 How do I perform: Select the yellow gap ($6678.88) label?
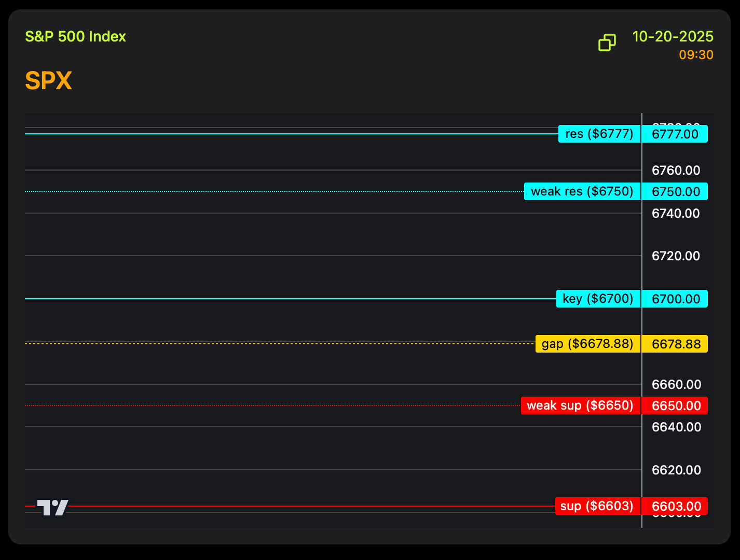pyautogui.click(x=587, y=344)
